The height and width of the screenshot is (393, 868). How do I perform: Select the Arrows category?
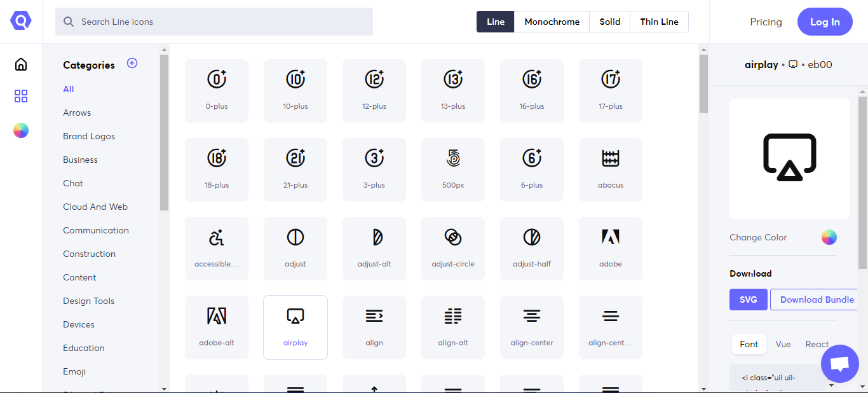(x=77, y=113)
